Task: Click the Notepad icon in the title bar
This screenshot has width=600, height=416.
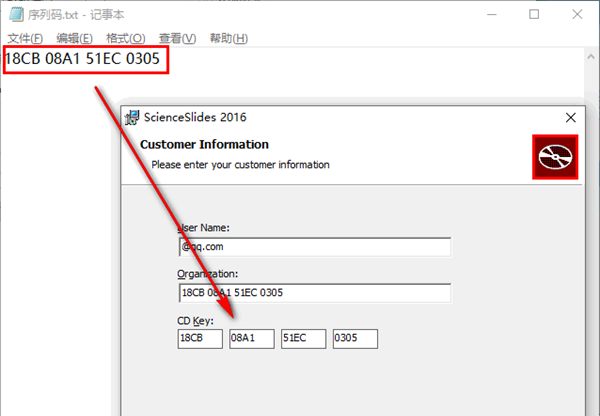Action: pos(16,15)
